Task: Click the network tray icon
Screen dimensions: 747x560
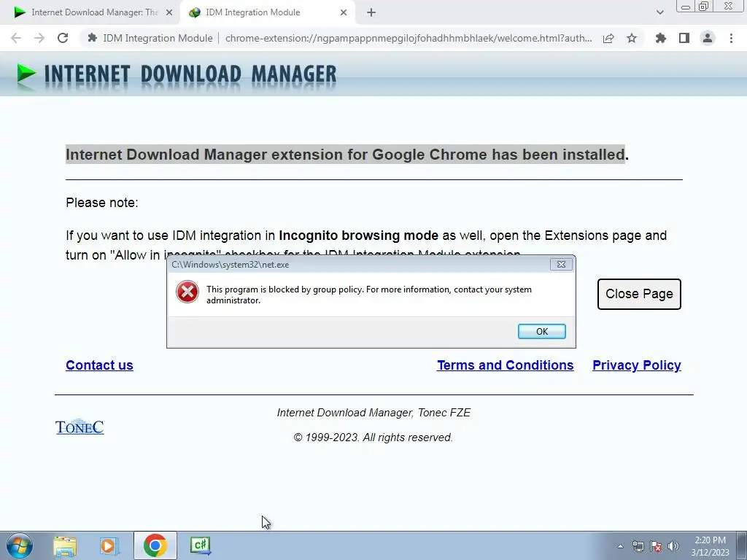Action: [x=638, y=546]
